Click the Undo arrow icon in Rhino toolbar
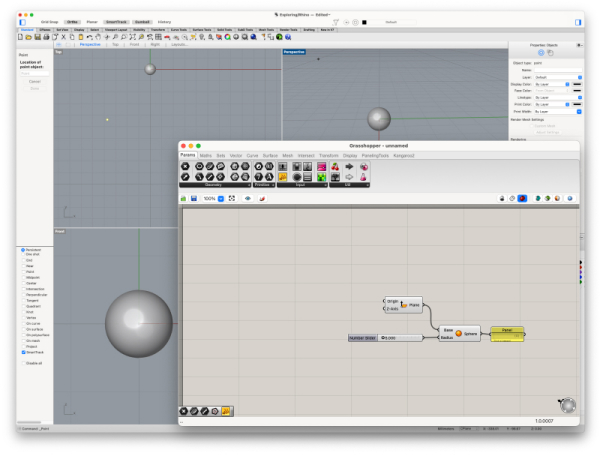Image resolution: width=602 pixels, height=455 pixels. [89, 37]
